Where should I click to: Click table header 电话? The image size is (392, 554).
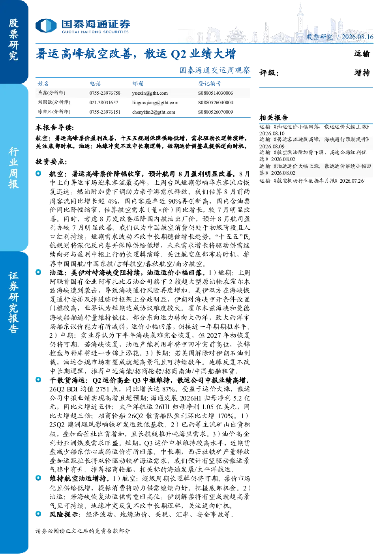[95, 84]
